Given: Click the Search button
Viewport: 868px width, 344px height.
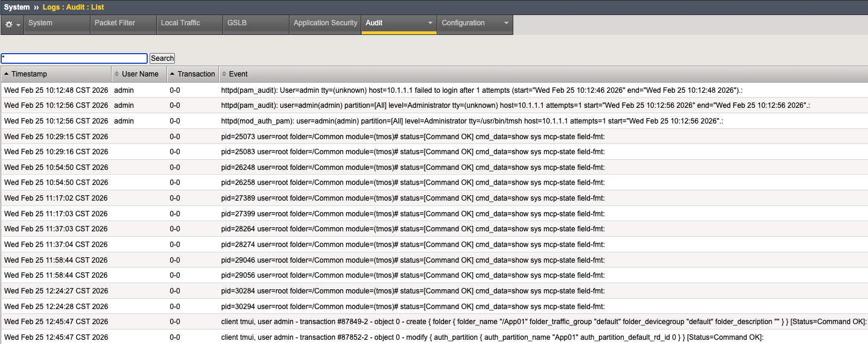Looking at the screenshot, I should tap(162, 58).
